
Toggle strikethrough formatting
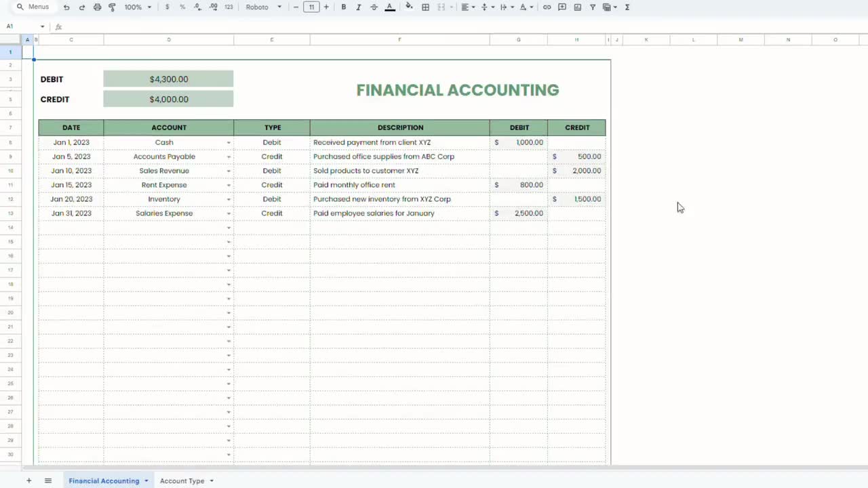pyautogui.click(x=374, y=7)
